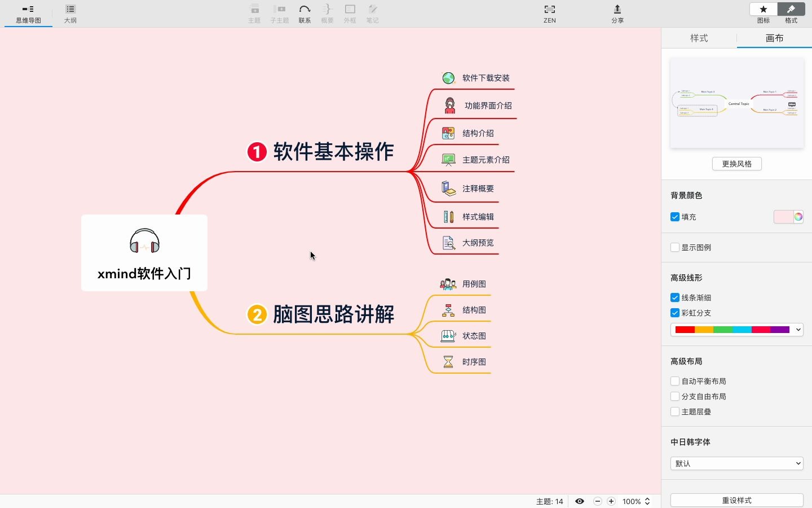Select the 脑图思路讲解 main topic
The height and width of the screenshot is (508, 812).
tap(333, 314)
